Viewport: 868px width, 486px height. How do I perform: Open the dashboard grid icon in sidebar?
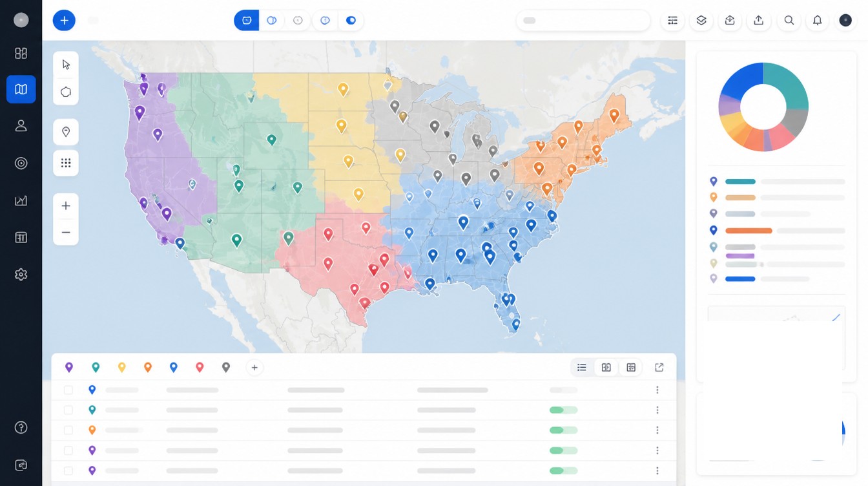pos(21,53)
